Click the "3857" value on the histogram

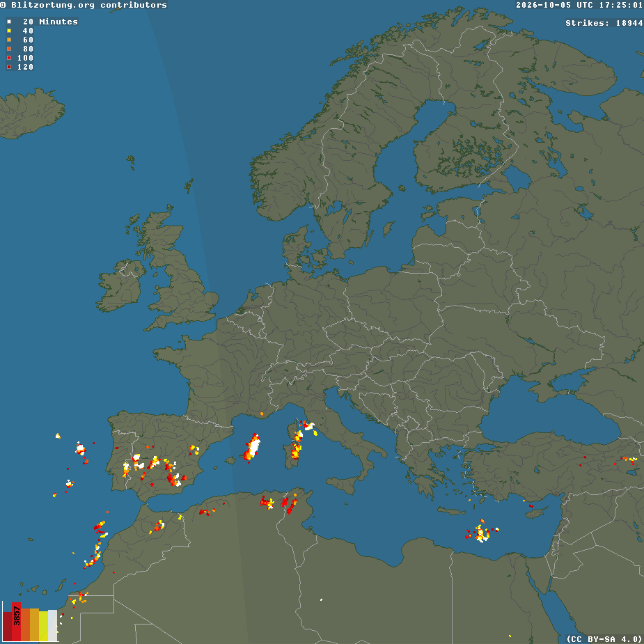tap(17, 615)
